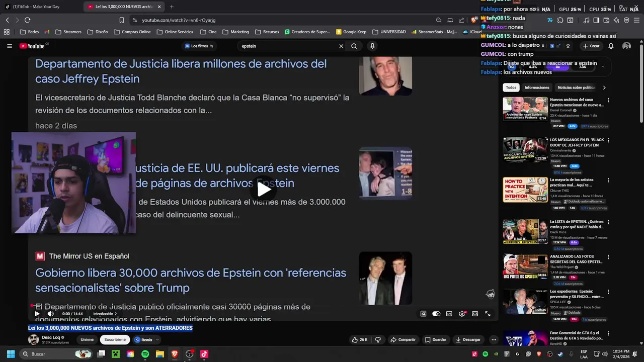
Task: Expand the Remix dropdown arrow
Action: tap(157, 340)
